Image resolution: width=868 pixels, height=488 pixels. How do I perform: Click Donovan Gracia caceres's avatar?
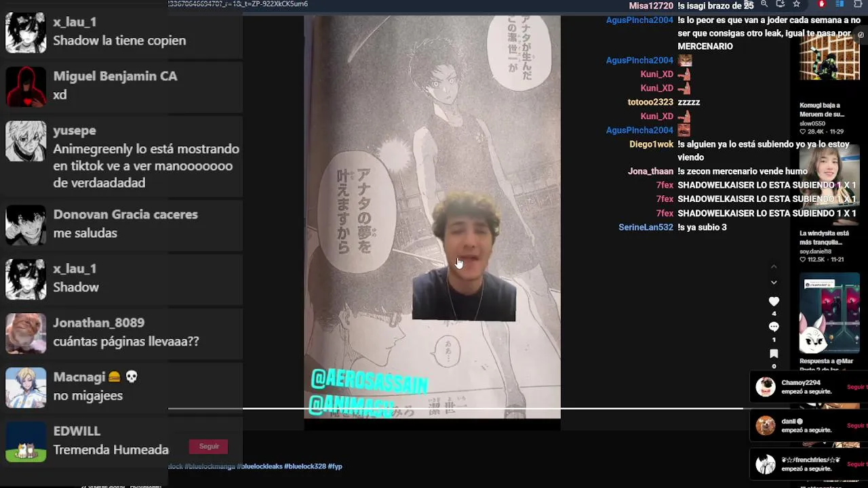tap(26, 225)
